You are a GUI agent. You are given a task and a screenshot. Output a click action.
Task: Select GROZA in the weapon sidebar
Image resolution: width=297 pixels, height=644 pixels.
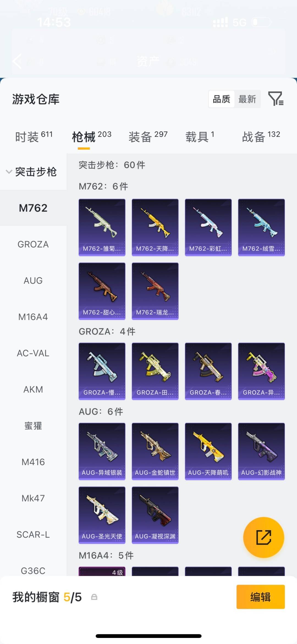pos(33,244)
